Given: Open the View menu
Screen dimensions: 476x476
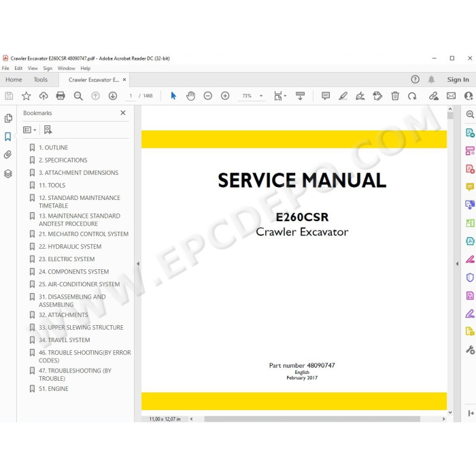Looking at the screenshot, I should coord(33,68).
